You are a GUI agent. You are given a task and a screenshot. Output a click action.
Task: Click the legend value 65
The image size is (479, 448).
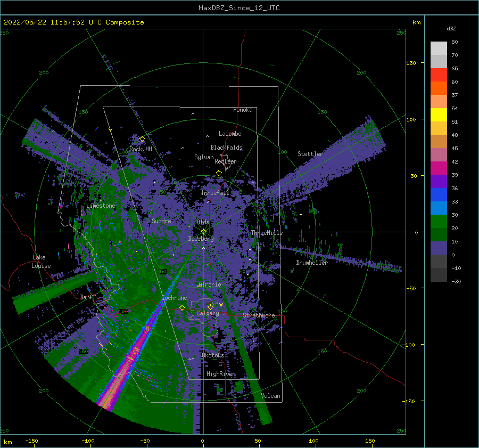click(455, 69)
